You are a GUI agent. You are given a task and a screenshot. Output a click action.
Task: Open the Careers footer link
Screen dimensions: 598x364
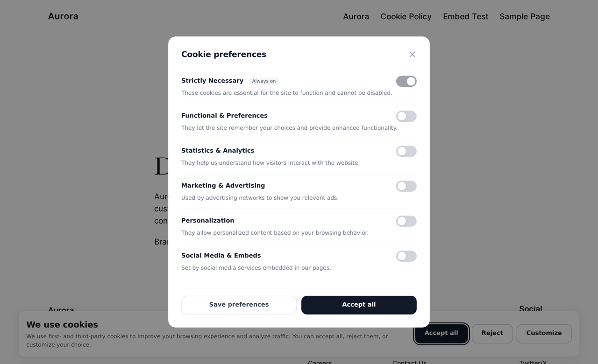point(320,362)
